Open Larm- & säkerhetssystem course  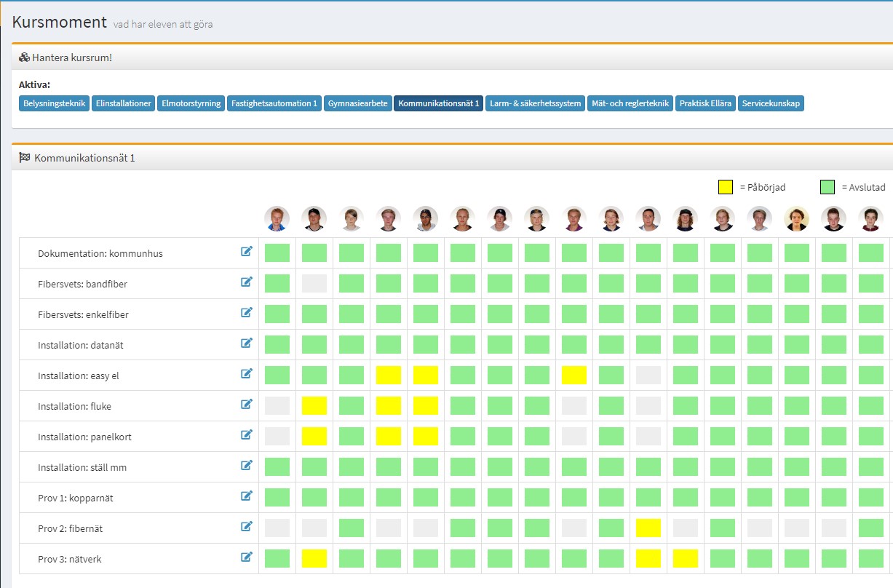(x=536, y=103)
